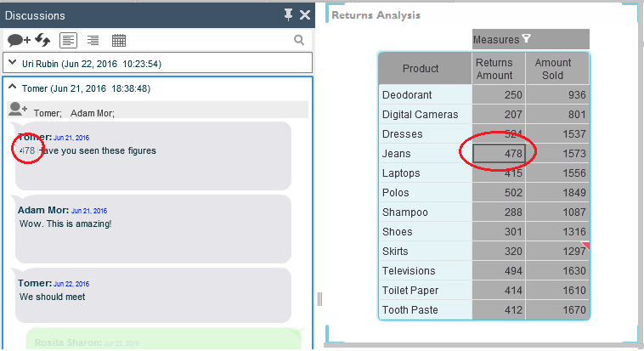Collapse the Tomer discussion thread
The width and height of the screenshot is (644, 351).
pos(12,88)
